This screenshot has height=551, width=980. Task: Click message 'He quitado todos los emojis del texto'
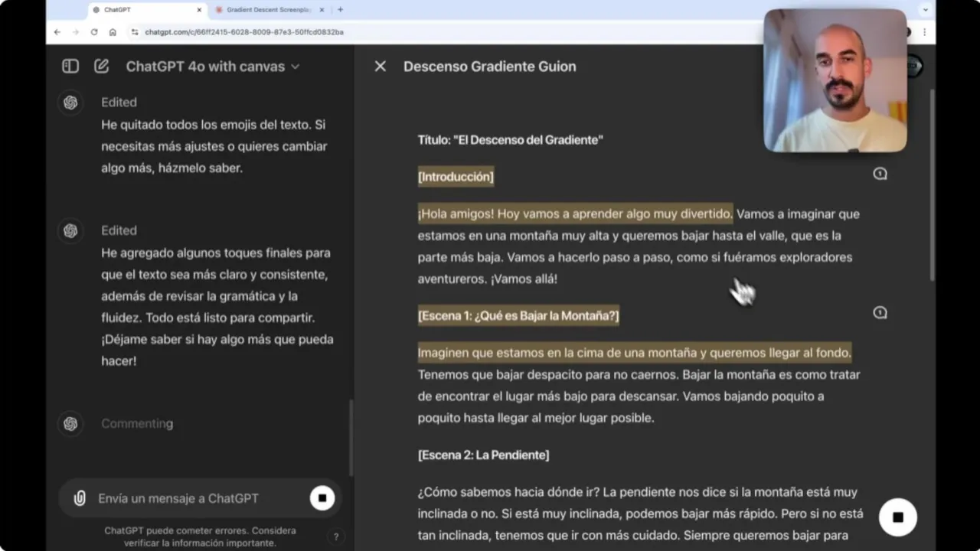[214, 146]
